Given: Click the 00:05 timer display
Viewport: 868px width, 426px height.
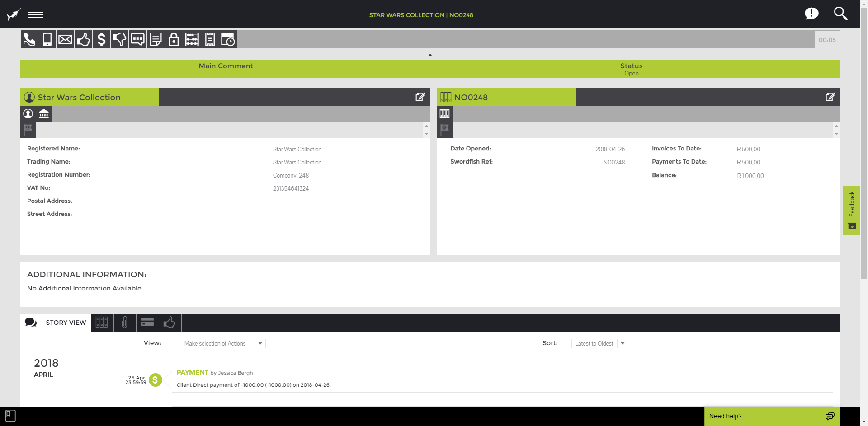Looking at the screenshot, I should [x=827, y=40].
